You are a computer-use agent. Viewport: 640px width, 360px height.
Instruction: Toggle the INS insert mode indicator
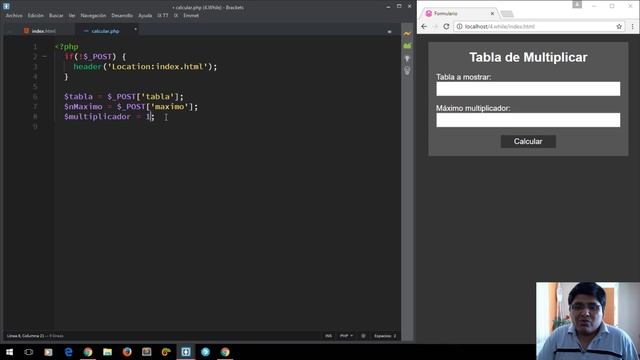[x=329, y=336]
